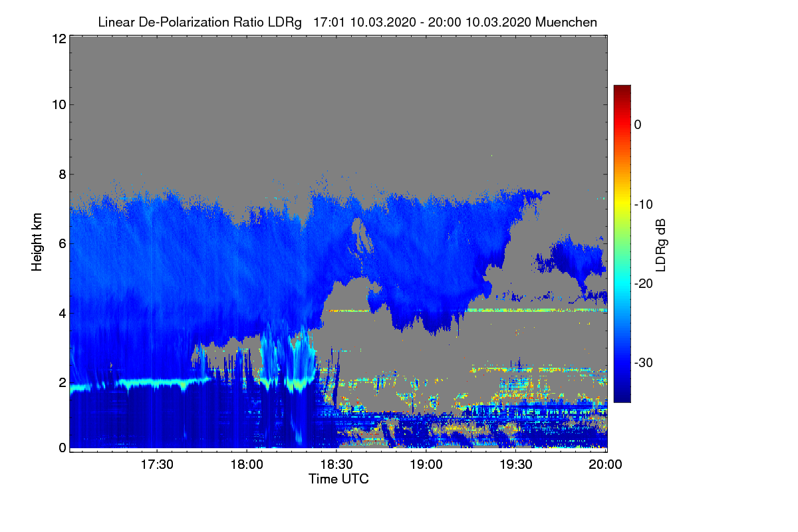The height and width of the screenshot is (532, 798).
Task: Click the 18:30 time axis tick label
Action: click(x=336, y=465)
